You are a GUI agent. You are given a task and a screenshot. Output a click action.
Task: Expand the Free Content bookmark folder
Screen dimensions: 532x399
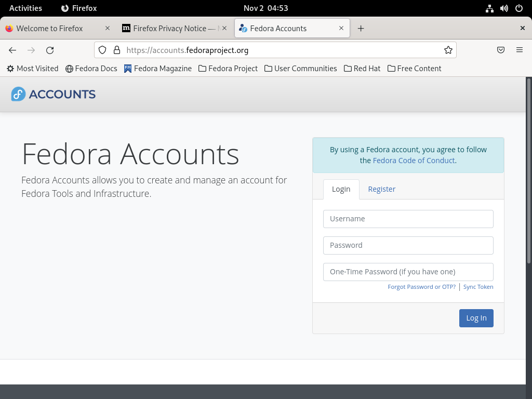pyautogui.click(x=414, y=69)
